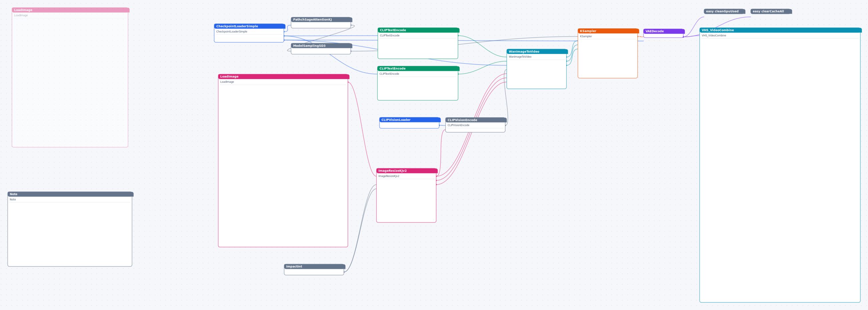Click the purple VAEDecode node header
Screen dimensions: 868x310
pos(664,31)
